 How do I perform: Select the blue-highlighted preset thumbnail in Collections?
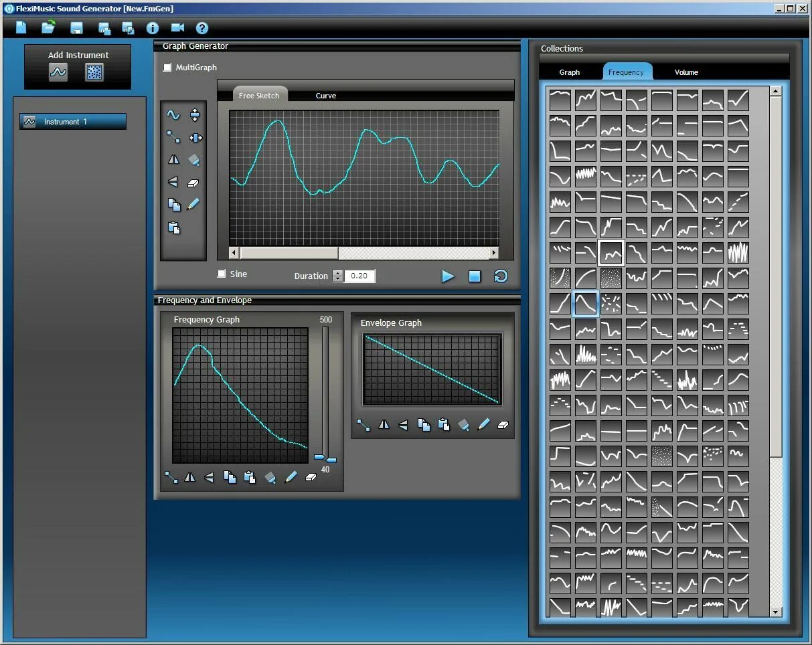pos(586,304)
